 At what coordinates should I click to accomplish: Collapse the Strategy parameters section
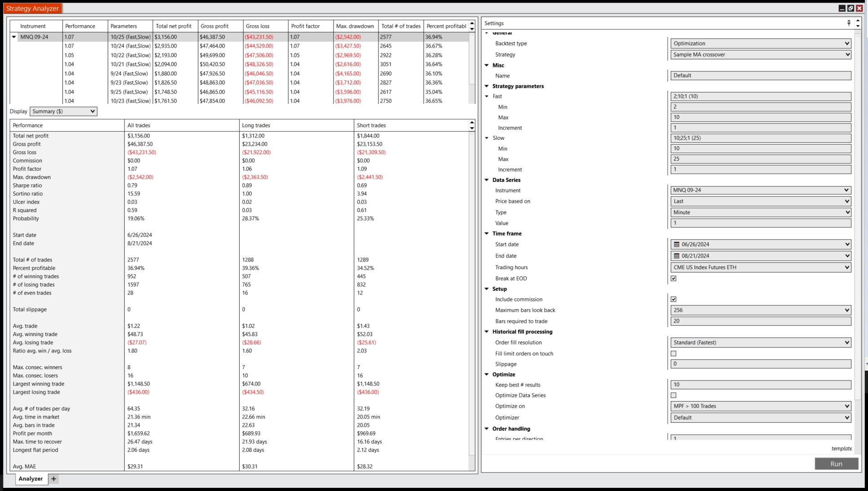pos(487,86)
